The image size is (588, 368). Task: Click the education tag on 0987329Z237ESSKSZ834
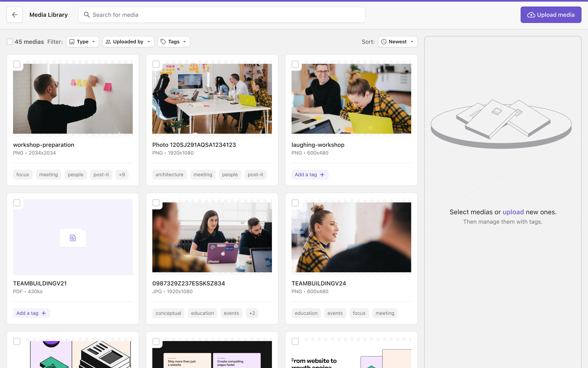coord(202,313)
